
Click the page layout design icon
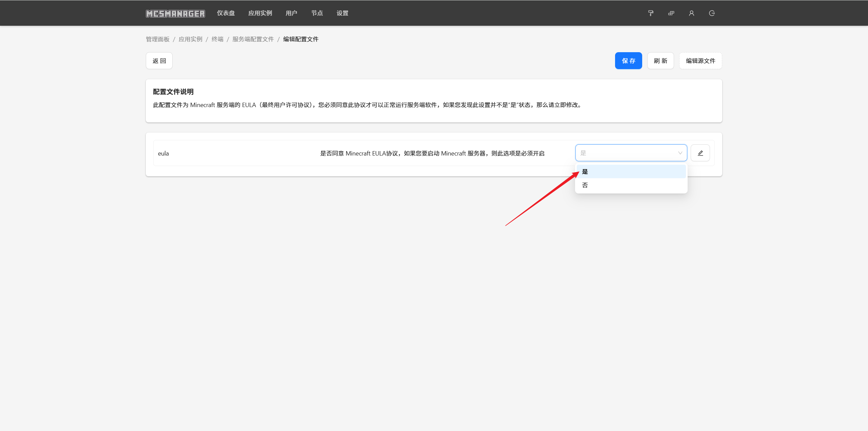[671, 13]
